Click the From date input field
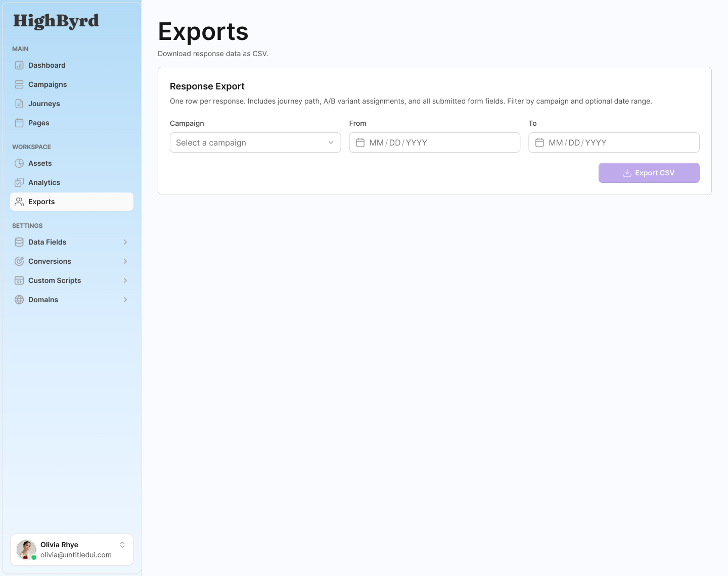728x576 pixels. (435, 142)
